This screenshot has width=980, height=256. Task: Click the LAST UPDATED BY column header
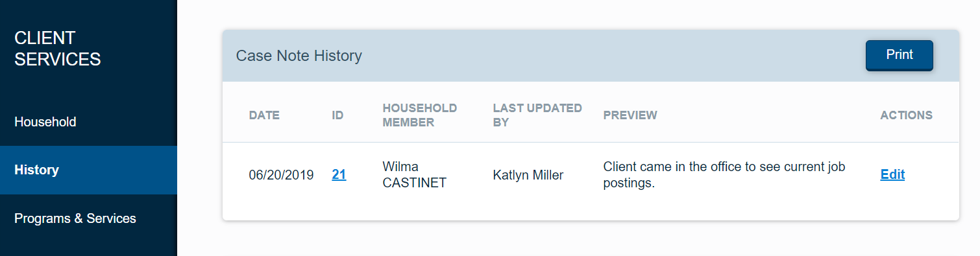(x=537, y=115)
